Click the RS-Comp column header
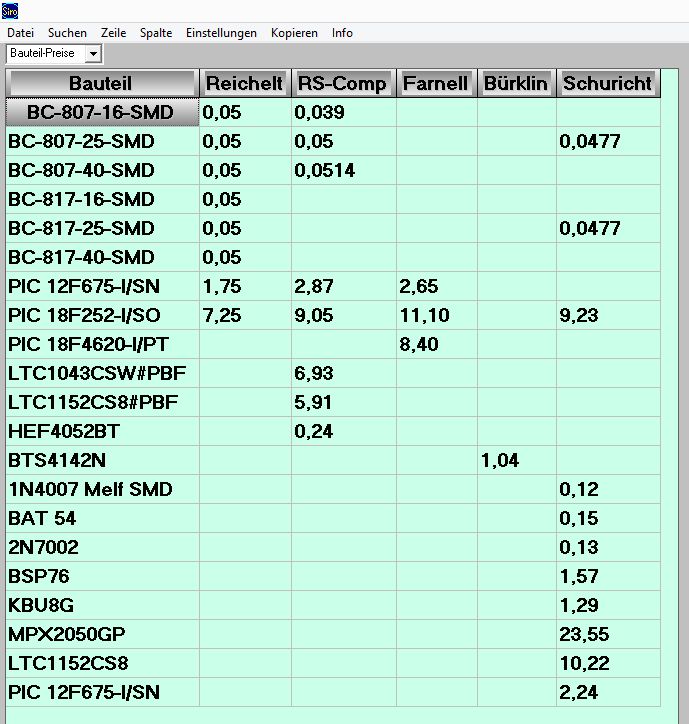This screenshot has width=689, height=724. [342, 83]
